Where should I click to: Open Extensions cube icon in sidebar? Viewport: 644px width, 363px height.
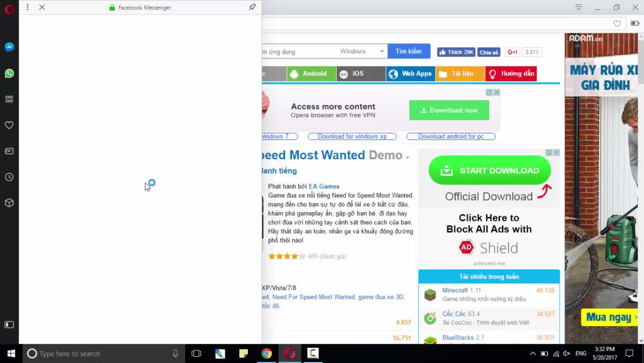[9, 203]
